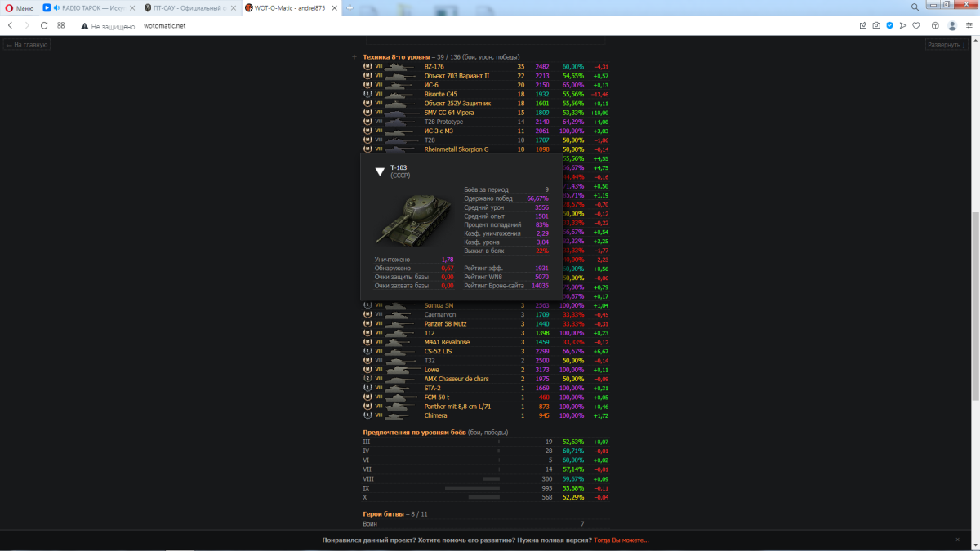Click the tier X battles bar
Viewport: 980px width, 551px height.
(x=484, y=496)
